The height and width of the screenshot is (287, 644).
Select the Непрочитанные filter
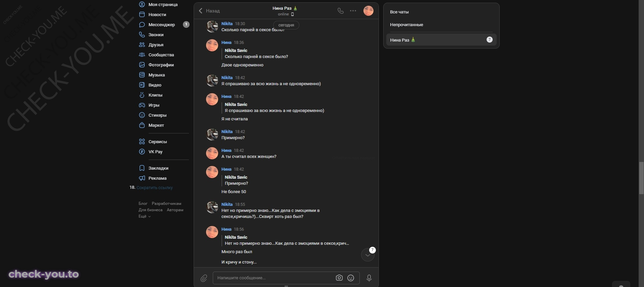(x=406, y=24)
